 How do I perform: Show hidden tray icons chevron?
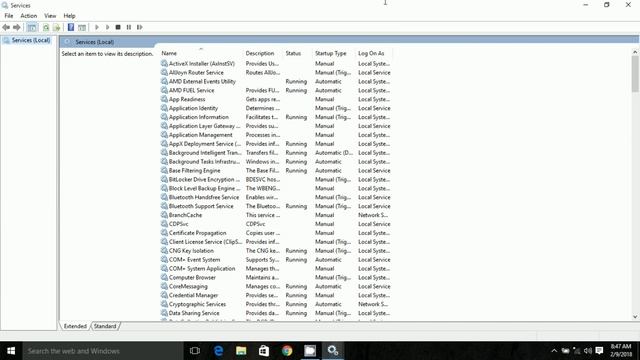click(x=554, y=351)
